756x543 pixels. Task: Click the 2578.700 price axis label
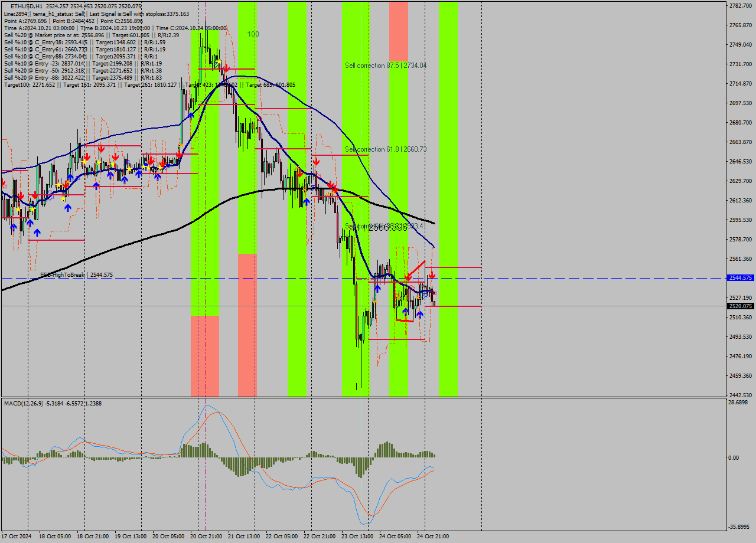click(x=741, y=239)
